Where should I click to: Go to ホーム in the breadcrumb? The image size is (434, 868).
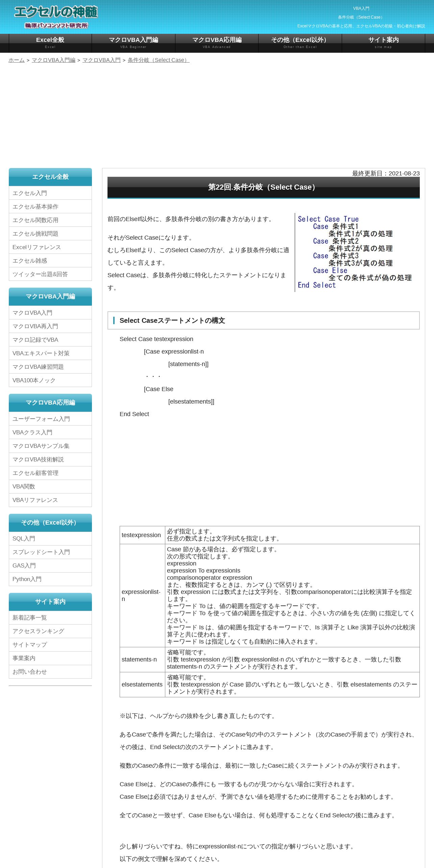17,60
